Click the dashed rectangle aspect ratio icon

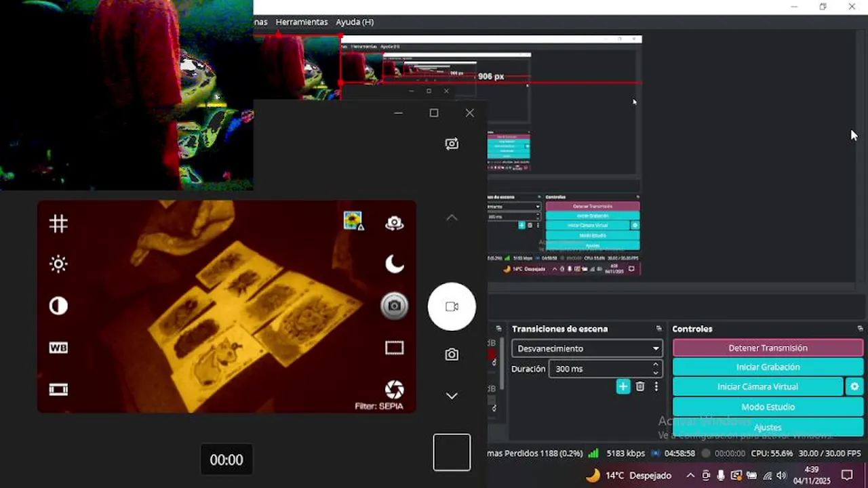pos(394,348)
